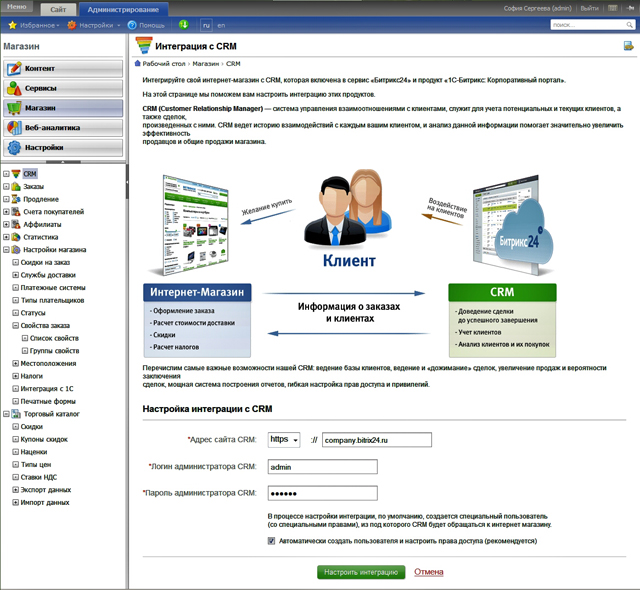
Task: Switch interface language to en
Action: click(x=220, y=24)
